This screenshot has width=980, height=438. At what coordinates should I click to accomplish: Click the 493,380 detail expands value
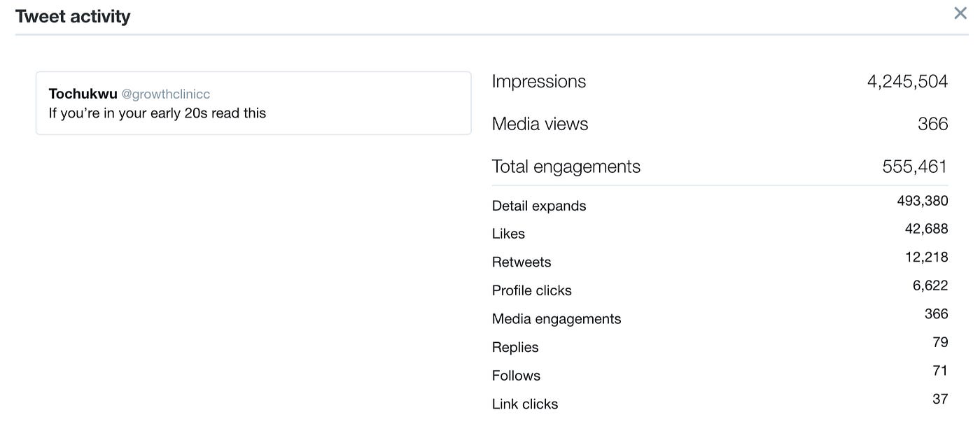point(922,201)
